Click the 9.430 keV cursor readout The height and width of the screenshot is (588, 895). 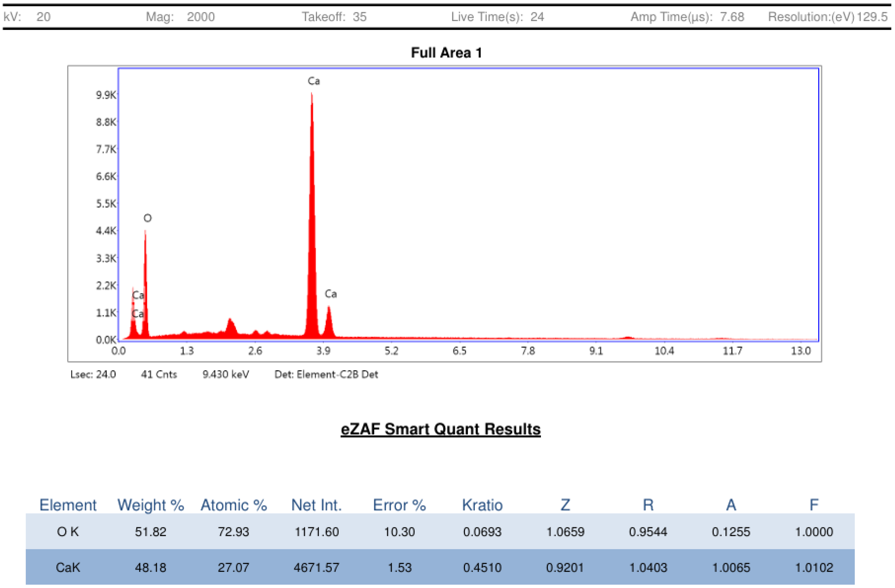pos(226,374)
